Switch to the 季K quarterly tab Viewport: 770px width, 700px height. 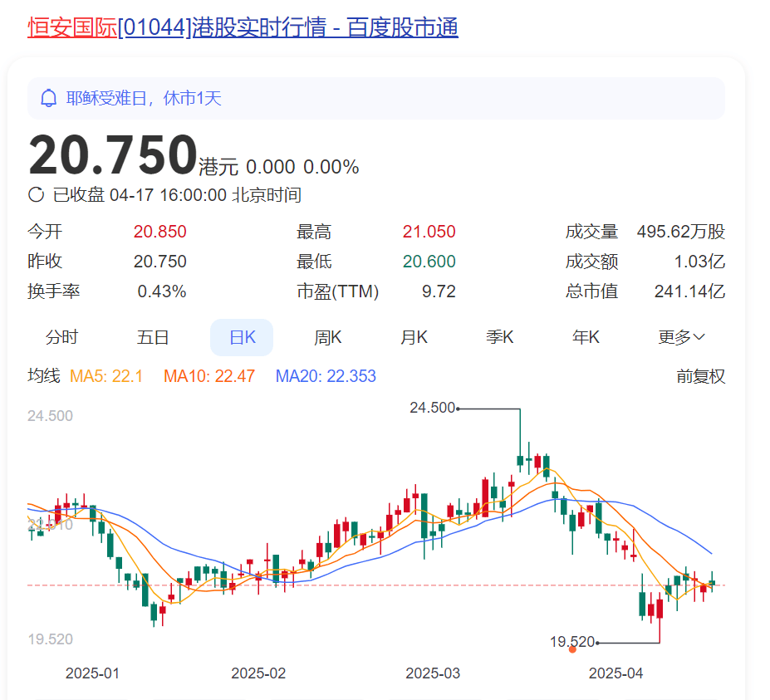point(499,336)
